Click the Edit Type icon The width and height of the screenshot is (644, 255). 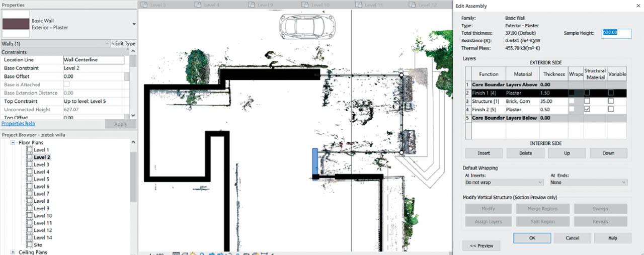pos(113,44)
